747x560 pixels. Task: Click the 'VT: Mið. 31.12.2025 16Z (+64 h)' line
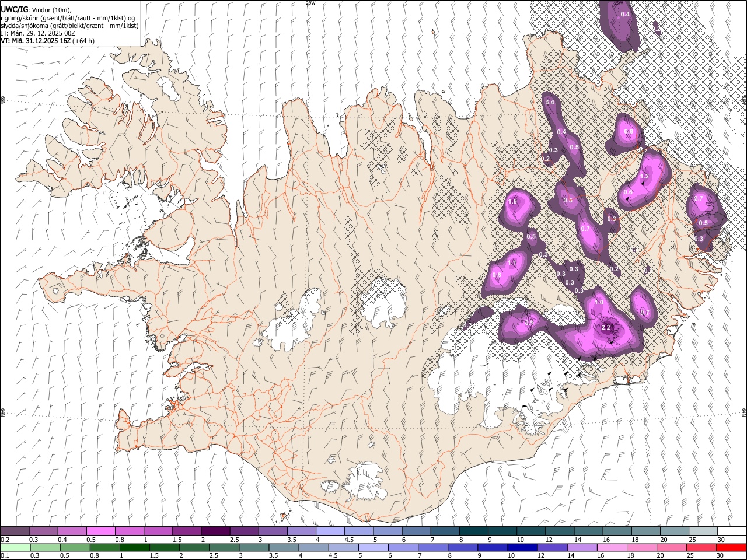47,41
